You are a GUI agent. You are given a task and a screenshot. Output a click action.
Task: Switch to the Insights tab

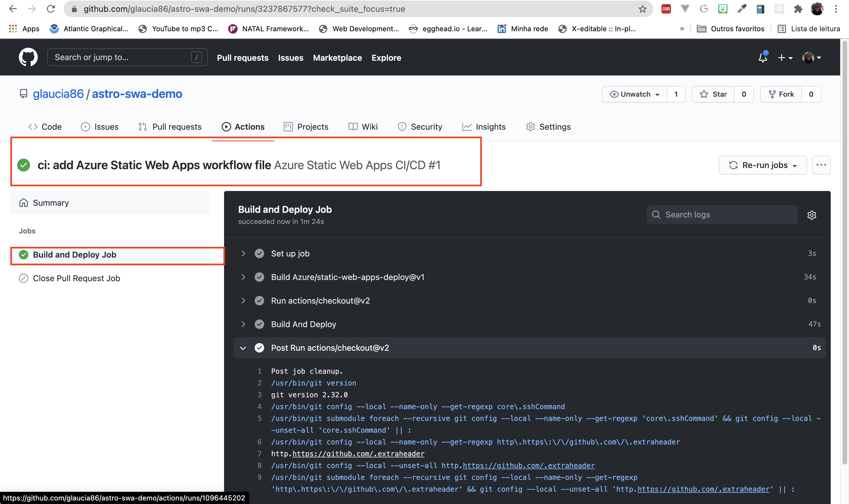(x=483, y=127)
